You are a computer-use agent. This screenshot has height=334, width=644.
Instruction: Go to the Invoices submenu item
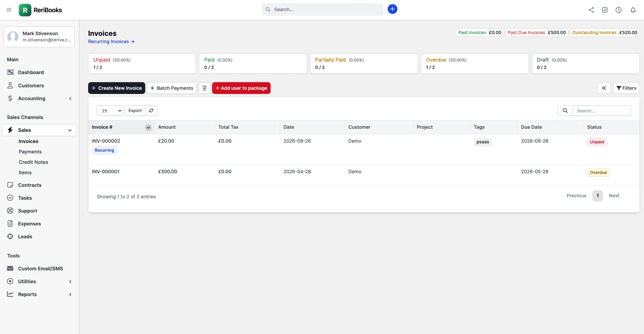29,141
